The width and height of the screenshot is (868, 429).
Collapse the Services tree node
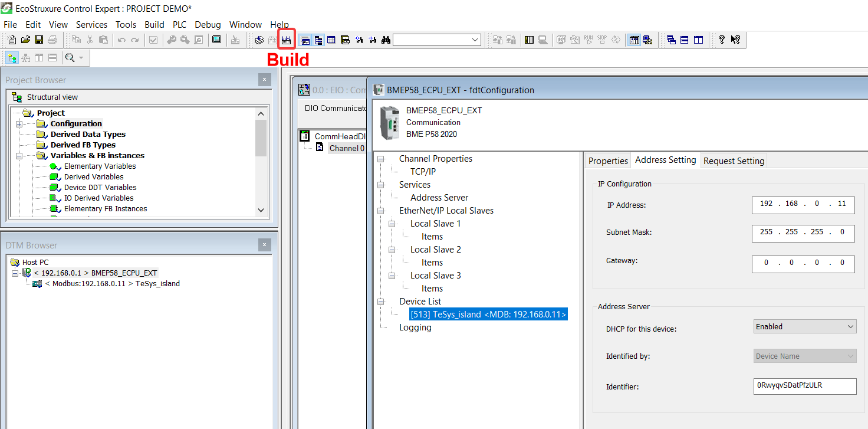(x=382, y=185)
